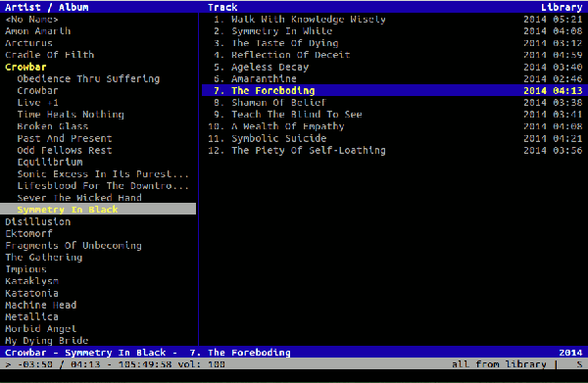Open album Past And Present
This screenshot has width=588, height=383.
point(65,138)
